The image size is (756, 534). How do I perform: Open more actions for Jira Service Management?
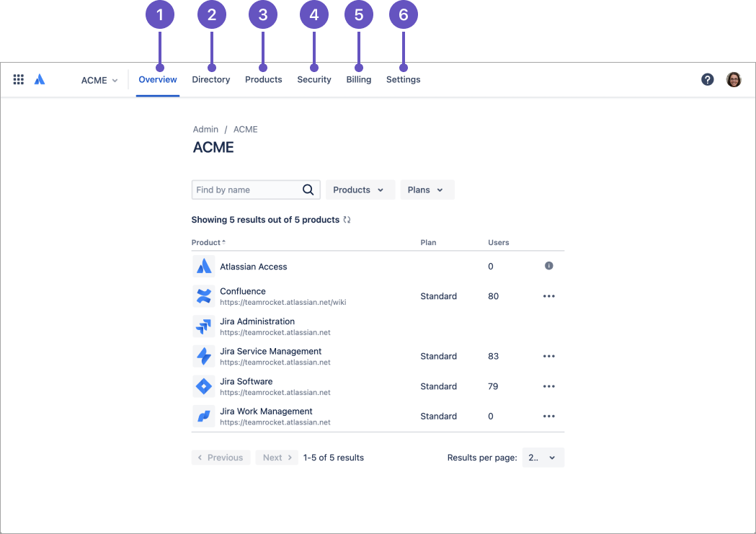point(548,357)
